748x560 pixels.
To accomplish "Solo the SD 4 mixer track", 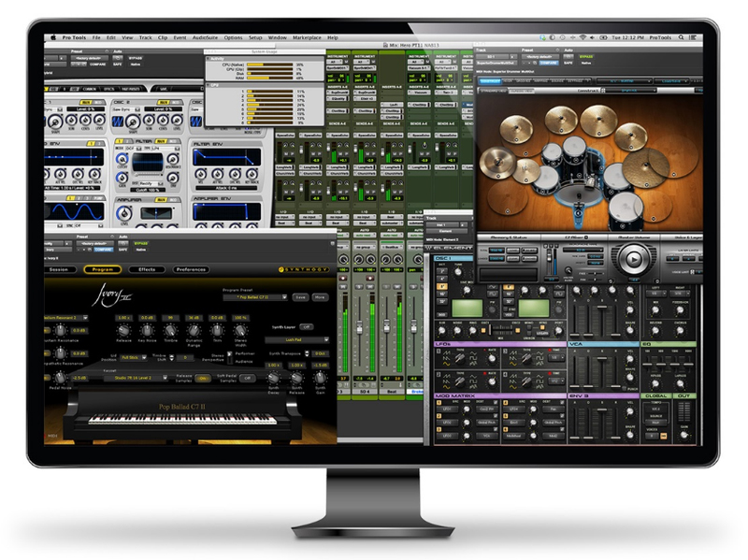I will pos(357,287).
